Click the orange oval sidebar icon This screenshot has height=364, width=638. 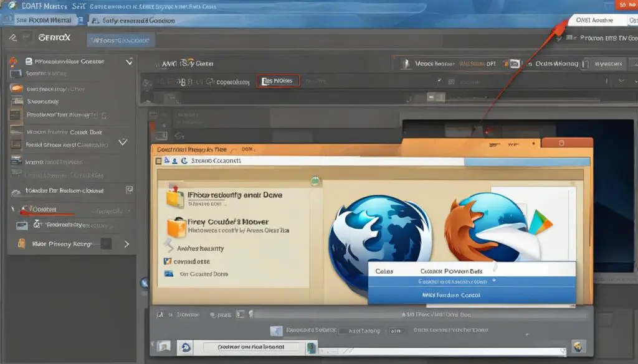tap(16, 88)
